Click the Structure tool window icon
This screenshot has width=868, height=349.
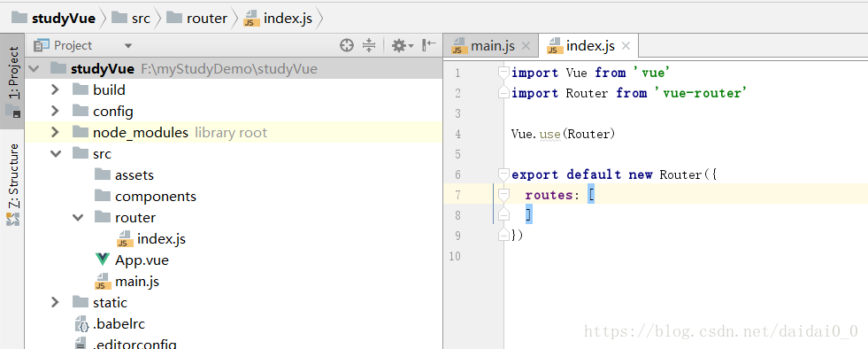tap(12, 220)
